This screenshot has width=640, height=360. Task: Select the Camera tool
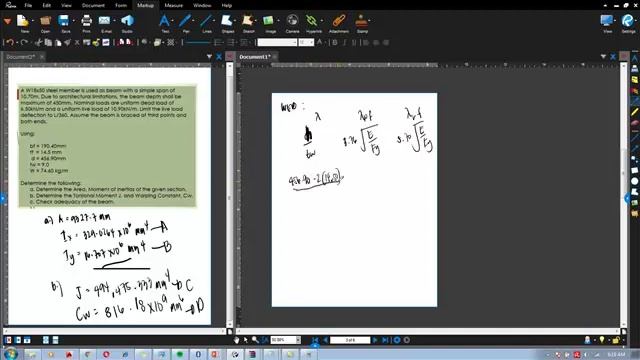[292, 20]
